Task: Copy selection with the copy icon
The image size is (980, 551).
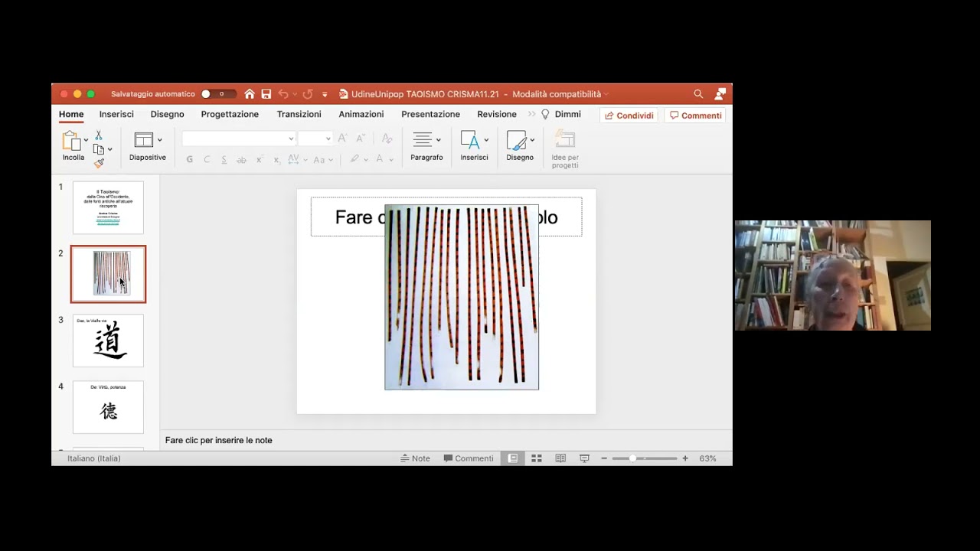Action: 99,149
